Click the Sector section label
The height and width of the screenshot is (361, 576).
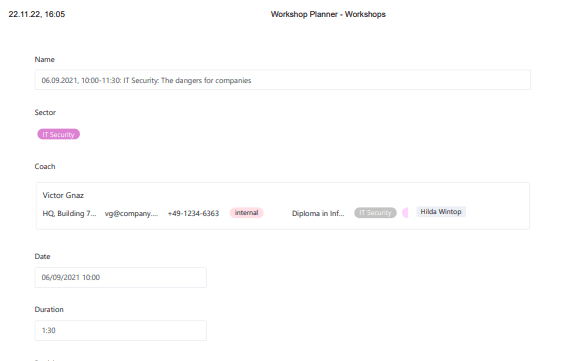pyautogui.click(x=45, y=112)
